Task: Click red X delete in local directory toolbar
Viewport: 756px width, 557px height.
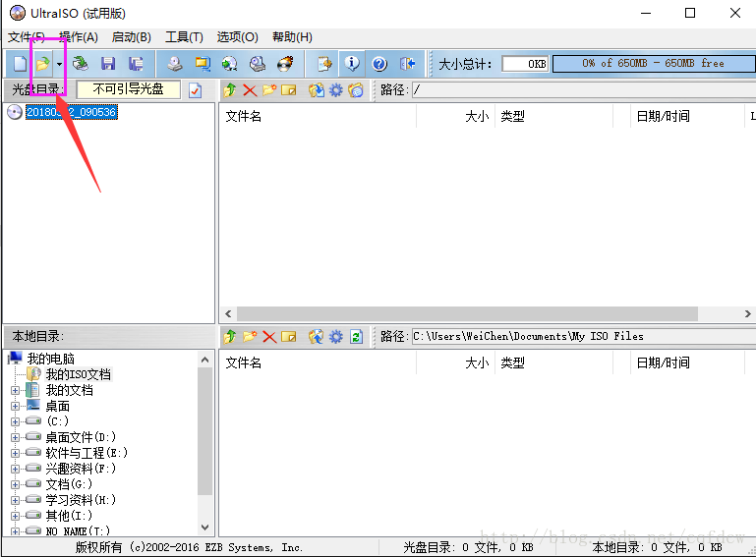Action: coord(269,336)
